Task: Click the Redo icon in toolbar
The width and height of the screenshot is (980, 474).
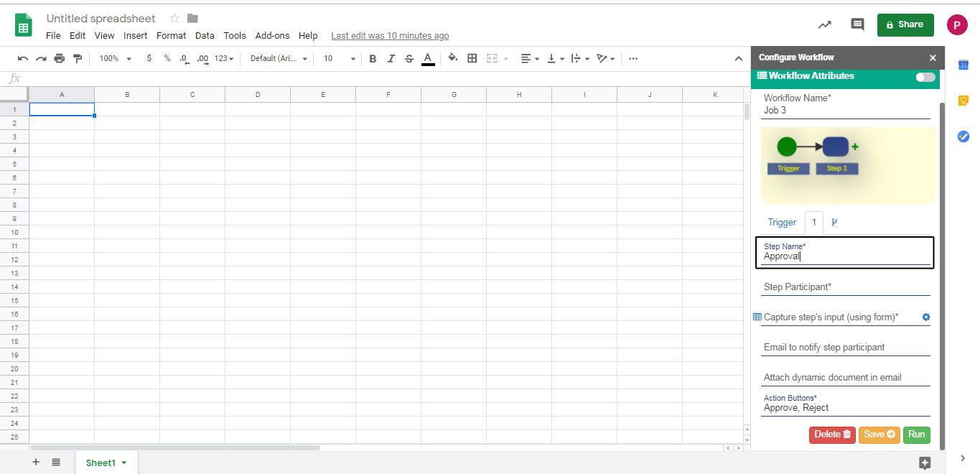Action: tap(41, 59)
